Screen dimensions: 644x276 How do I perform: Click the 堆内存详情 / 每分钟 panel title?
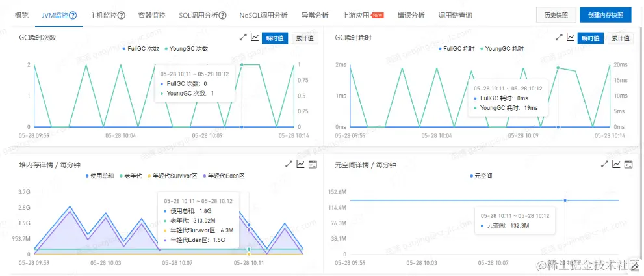[49, 165]
